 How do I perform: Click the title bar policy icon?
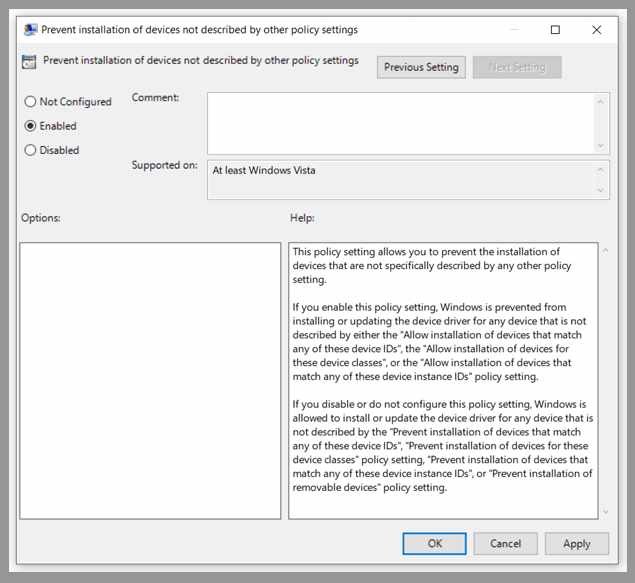pyautogui.click(x=30, y=30)
